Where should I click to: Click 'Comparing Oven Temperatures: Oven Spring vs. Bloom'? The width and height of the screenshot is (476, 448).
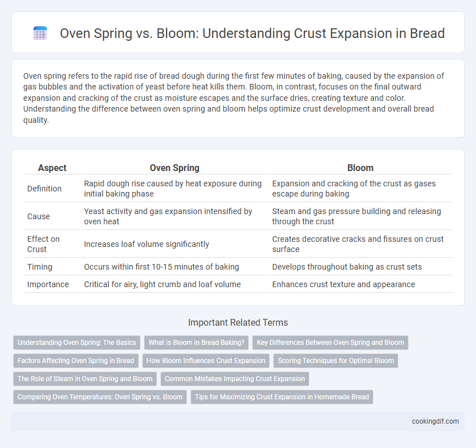[100, 397]
